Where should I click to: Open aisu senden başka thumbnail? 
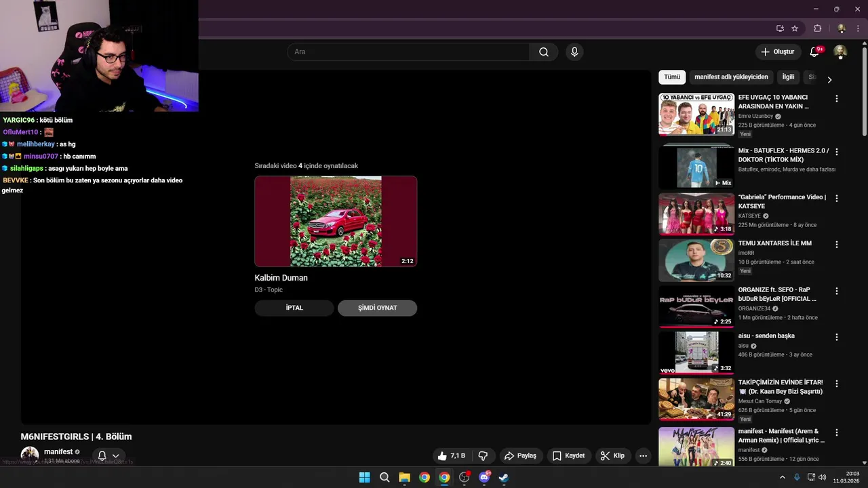coord(696,352)
